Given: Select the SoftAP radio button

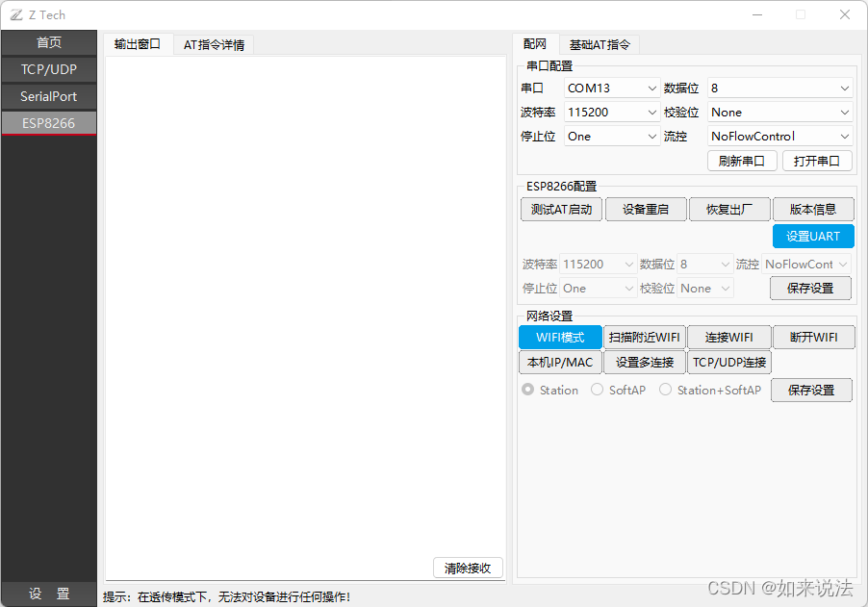Looking at the screenshot, I should [x=597, y=390].
